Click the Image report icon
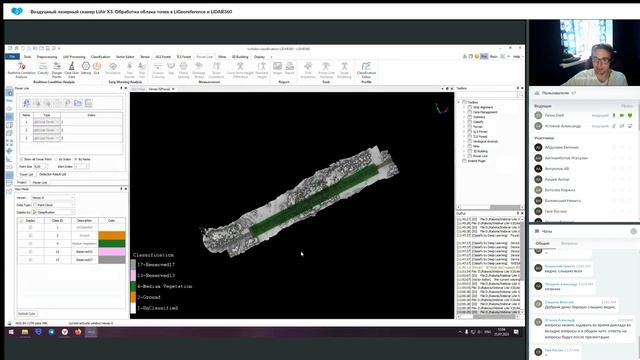This screenshot has height=360, width=640. [x=278, y=68]
